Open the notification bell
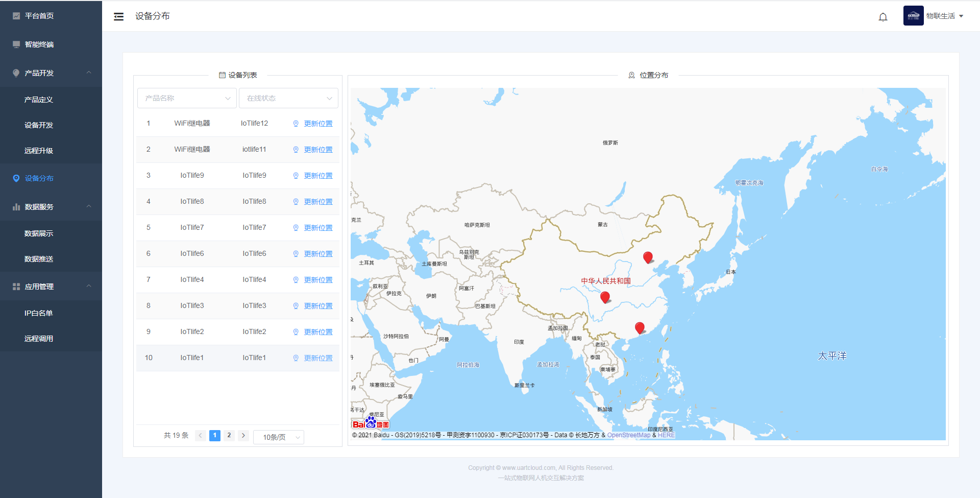The height and width of the screenshot is (498, 980). click(883, 17)
